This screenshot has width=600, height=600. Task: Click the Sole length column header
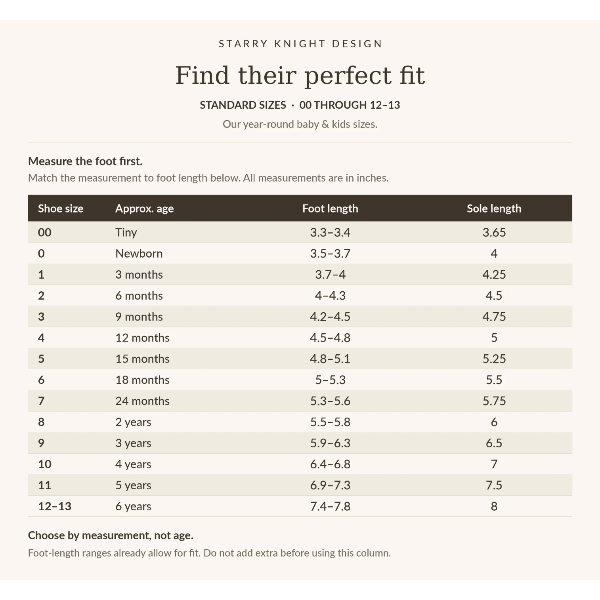click(x=494, y=209)
